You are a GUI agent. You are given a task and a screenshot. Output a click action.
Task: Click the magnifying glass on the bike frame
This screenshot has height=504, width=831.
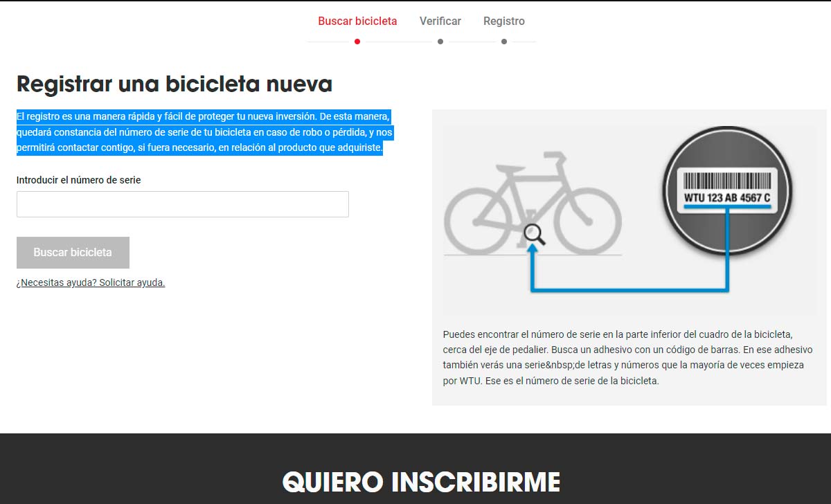pyautogui.click(x=534, y=235)
